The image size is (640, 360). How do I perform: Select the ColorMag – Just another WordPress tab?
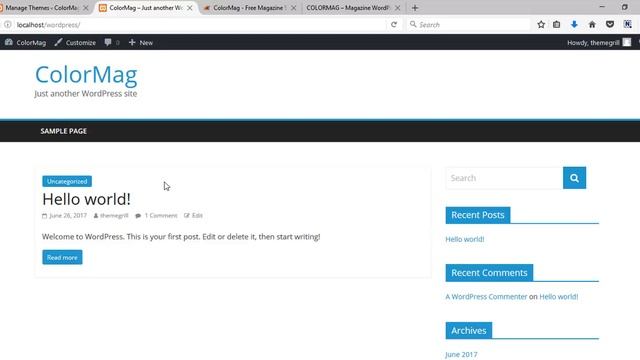click(x=145, y=8)
